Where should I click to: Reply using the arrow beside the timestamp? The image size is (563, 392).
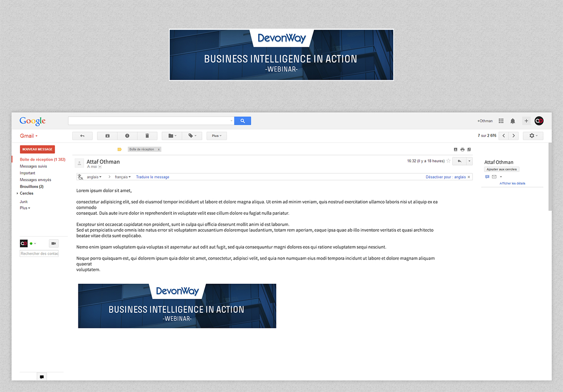[x=459, y=161]
